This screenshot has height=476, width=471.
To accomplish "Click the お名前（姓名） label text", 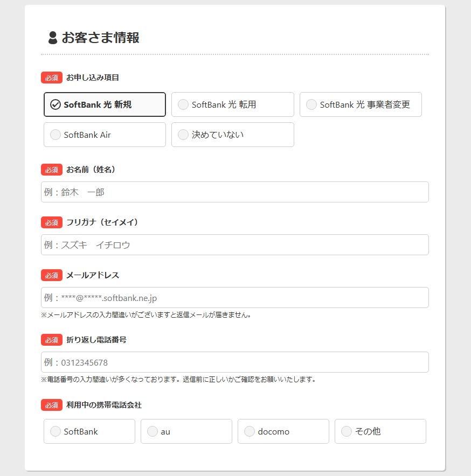I will (91, 170).
